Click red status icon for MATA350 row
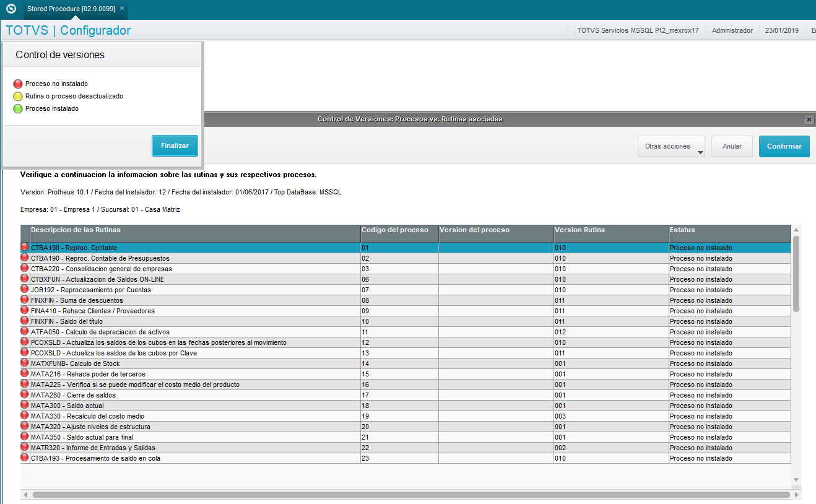Image resolution: width=816 pixels, height=504 pixels. pyautogui.click(x=25, y=437)
